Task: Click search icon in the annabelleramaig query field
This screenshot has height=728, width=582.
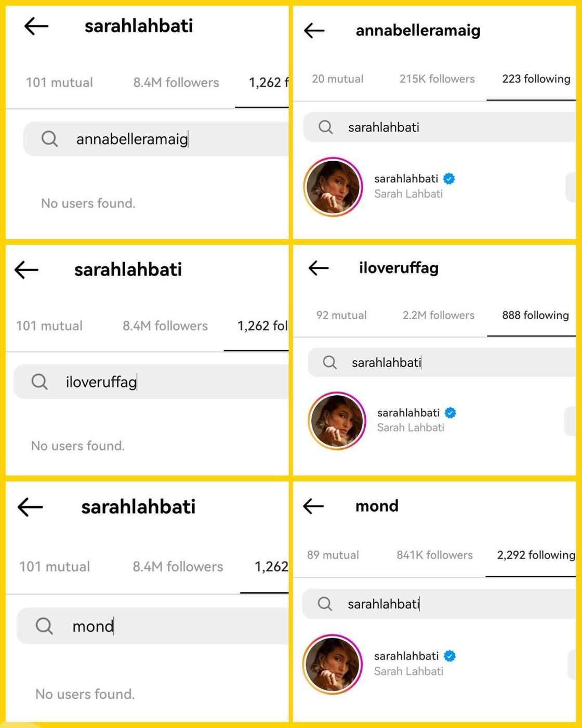Action: pos(49,139)
